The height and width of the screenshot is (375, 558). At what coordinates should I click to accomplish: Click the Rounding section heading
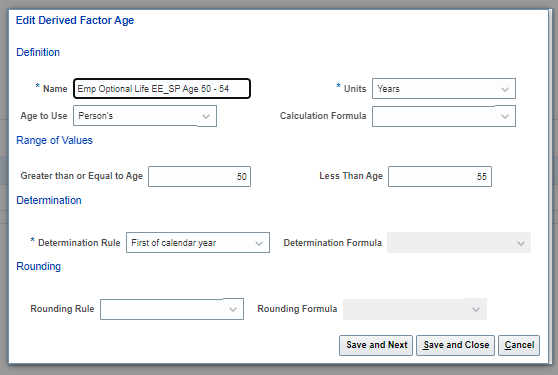click(38, 266)
